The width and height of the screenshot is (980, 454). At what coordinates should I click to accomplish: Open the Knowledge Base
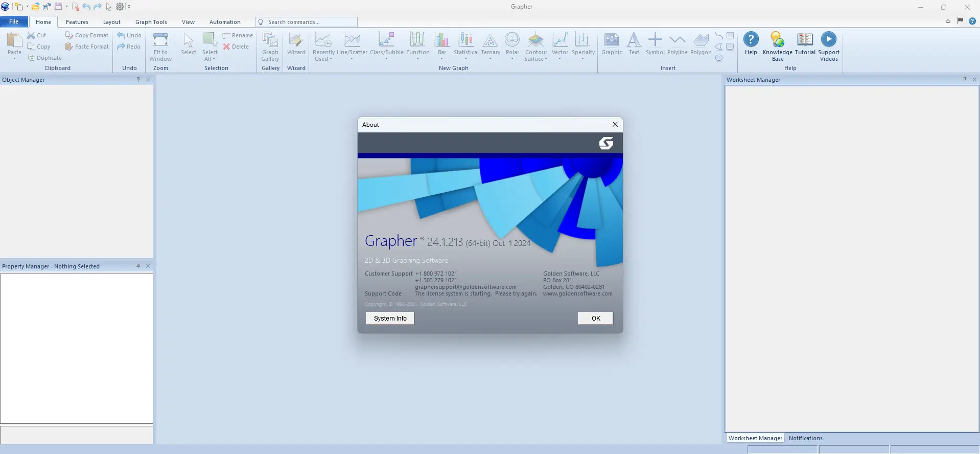click(x=778, y=47)
